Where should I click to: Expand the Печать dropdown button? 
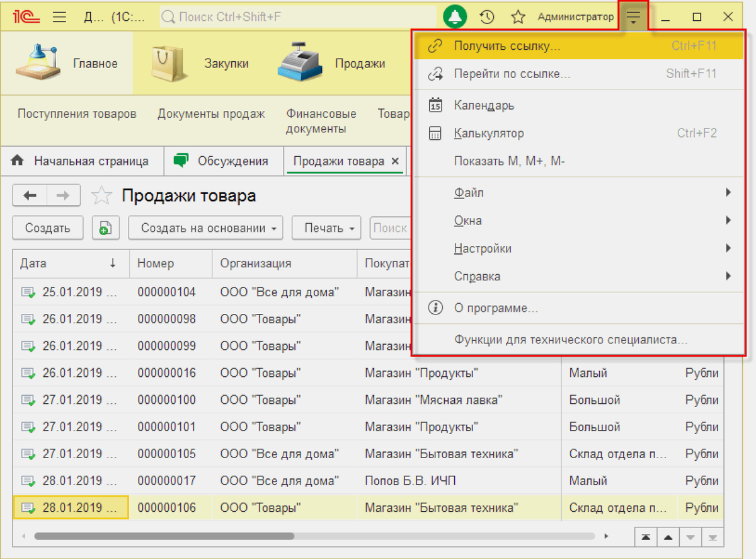coord(326,228)
